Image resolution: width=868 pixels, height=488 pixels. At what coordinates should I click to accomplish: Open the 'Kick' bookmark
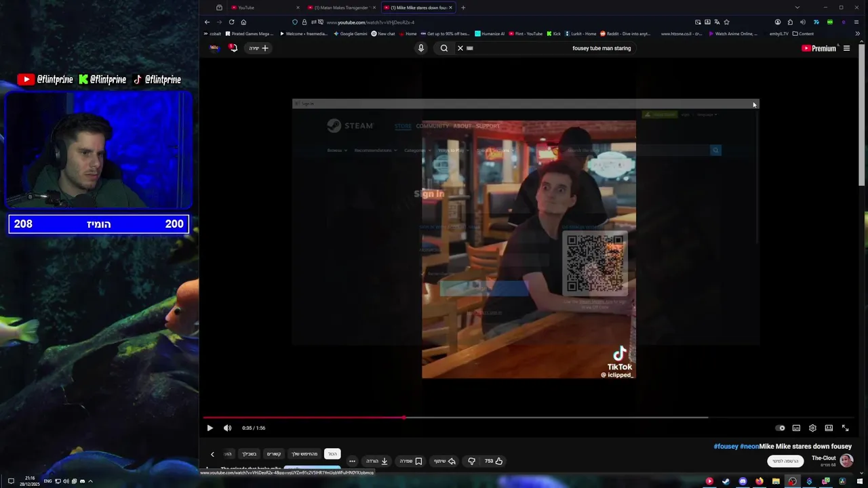point(553,33)
